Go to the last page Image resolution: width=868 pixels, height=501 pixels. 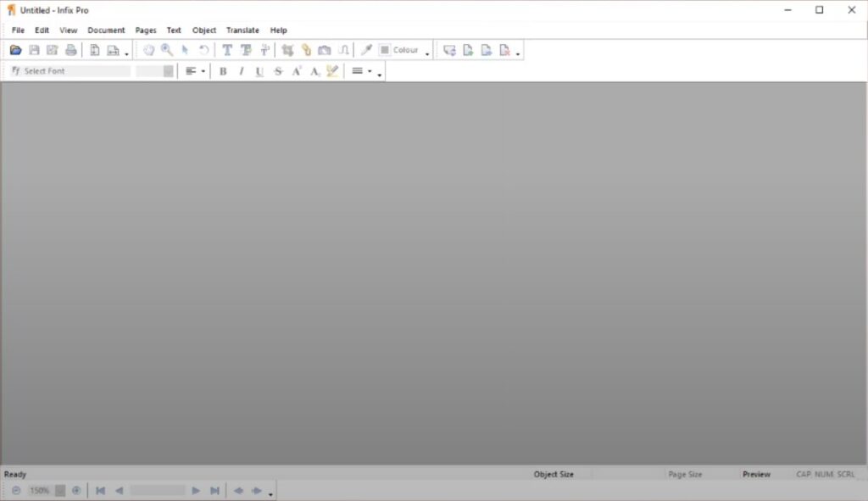click(x=214, y=491)
